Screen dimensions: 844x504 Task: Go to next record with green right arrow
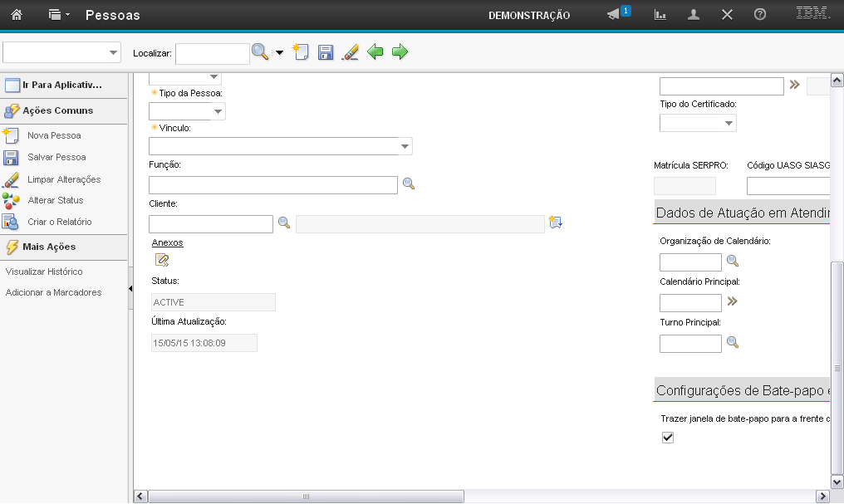pos(400,52)
